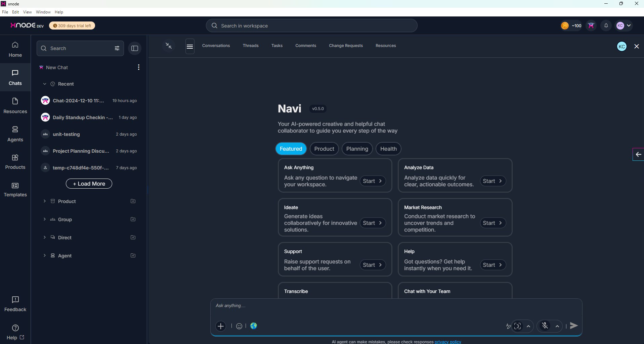Open the privacy policy link
644x344 pixels.
coord(448,342)
